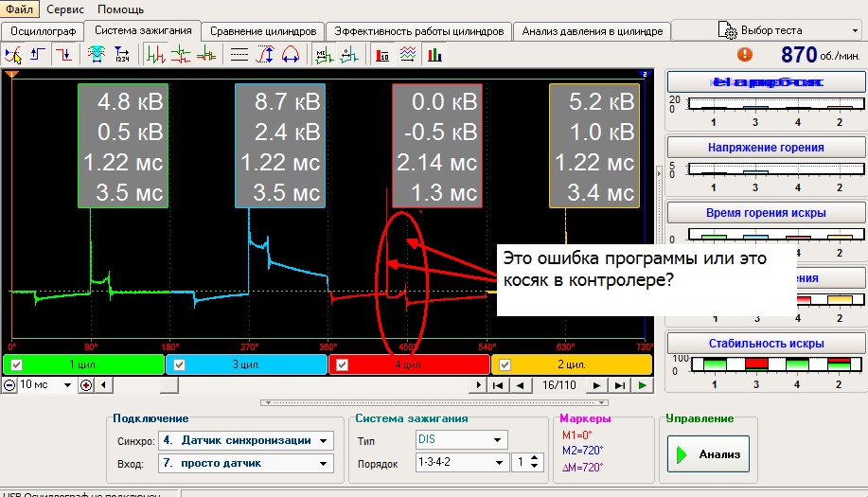The height and width of the screenshot is (497, 868).
Task: Click the 16/110 frame counter
Action: point(558,385)
